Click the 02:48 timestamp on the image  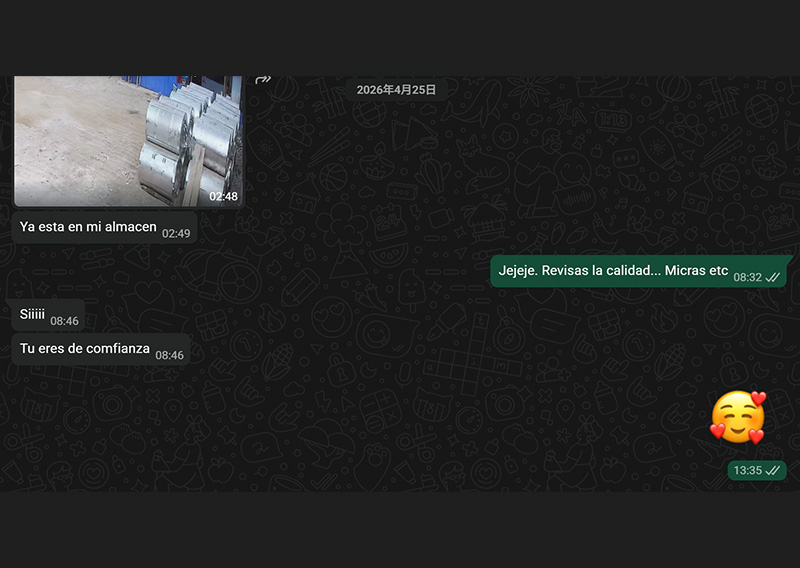tap(223, 196)
